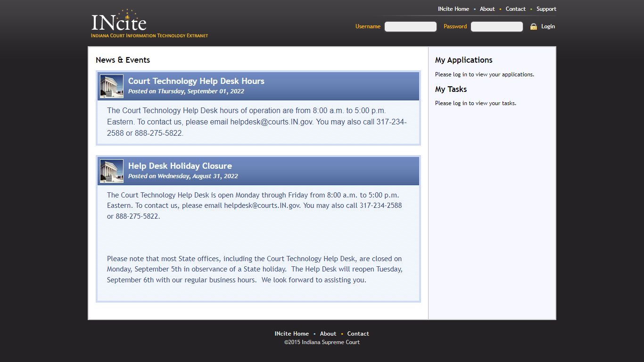Click the Password label
Image resolution: width=644 pixels, height=362 pixels.
[455, 26]
